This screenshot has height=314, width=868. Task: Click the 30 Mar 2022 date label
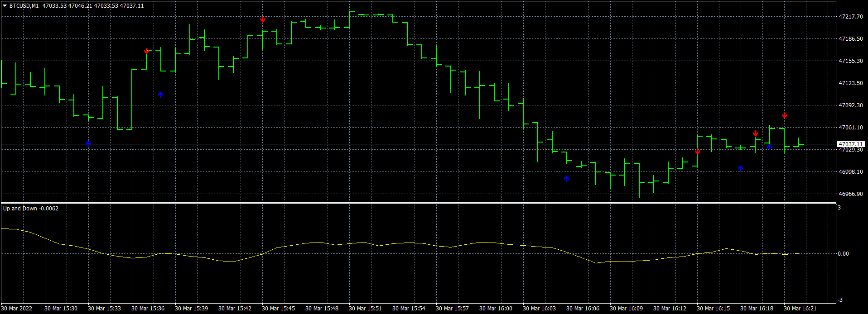pyautogui.click(x=17, y=309)
